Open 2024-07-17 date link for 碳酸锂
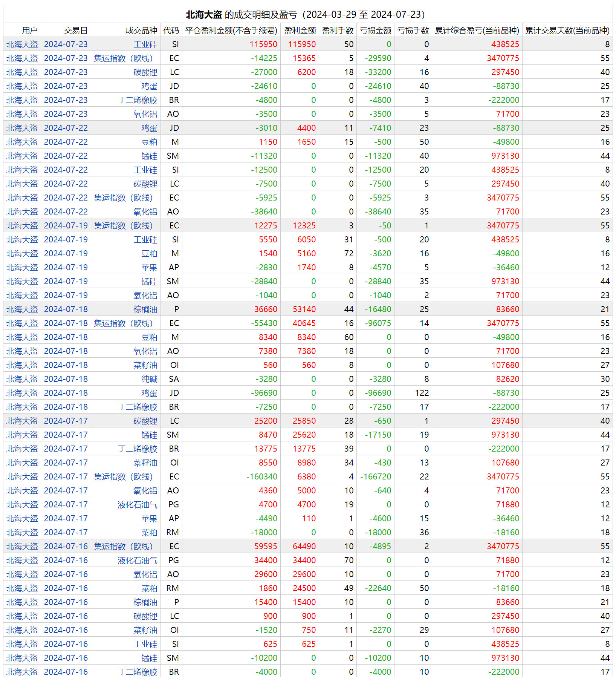Screen dimensions: 616x677 [x=66, y=421]
